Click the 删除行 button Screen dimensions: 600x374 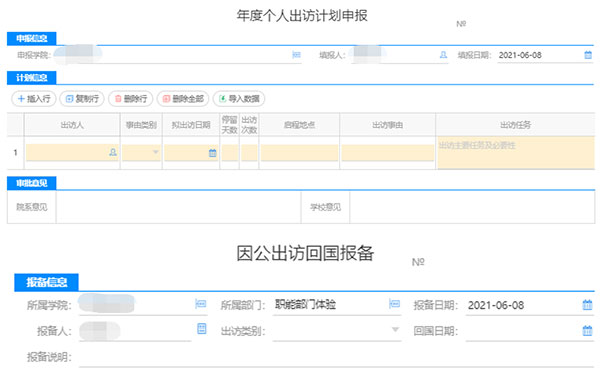[x=131, y=99]
